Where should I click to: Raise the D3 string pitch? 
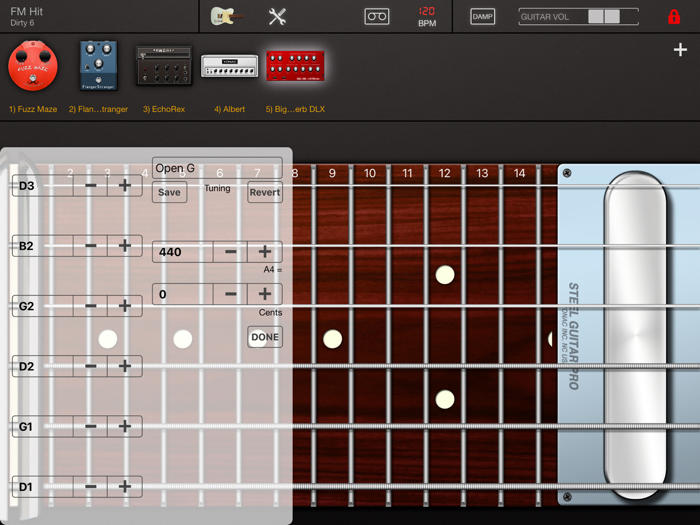[x=125, y=185]
